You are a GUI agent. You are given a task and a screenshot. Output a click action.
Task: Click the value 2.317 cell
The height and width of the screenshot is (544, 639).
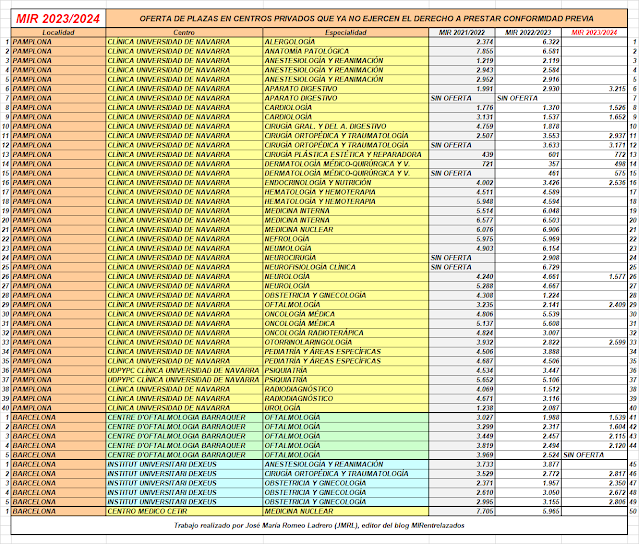coord(528,427)
